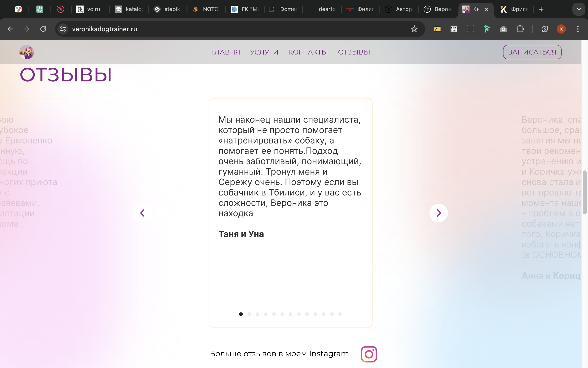Close the active tab with X

pyautogui.click(x=486, y=9)
